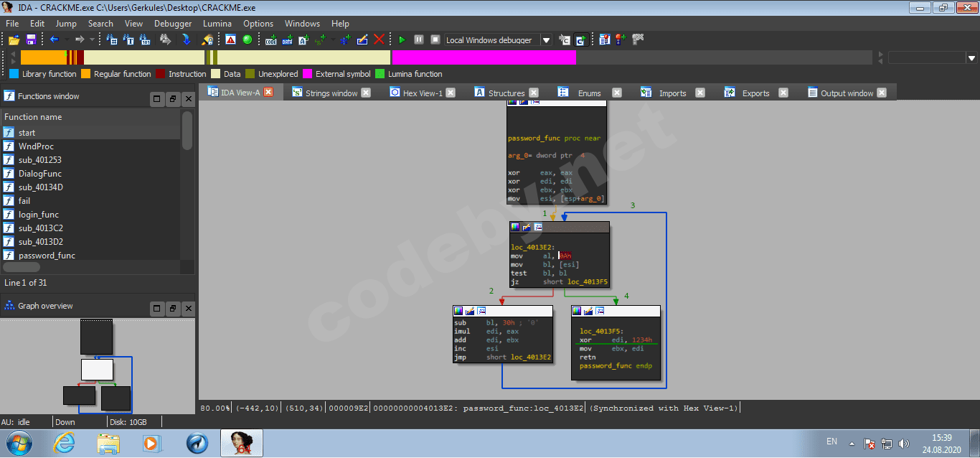Open the back-jump history dropdown arrow

[67, 39]
